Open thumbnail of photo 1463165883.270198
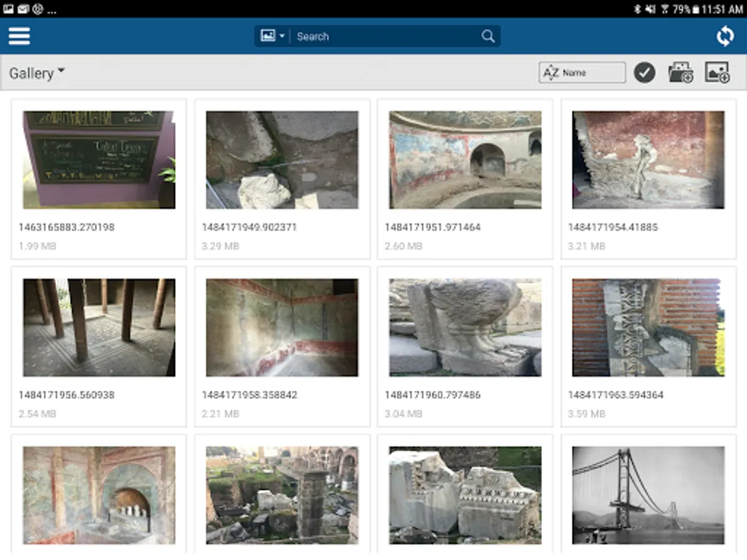This screenshot has height=560, width=747. pos(99,160)
